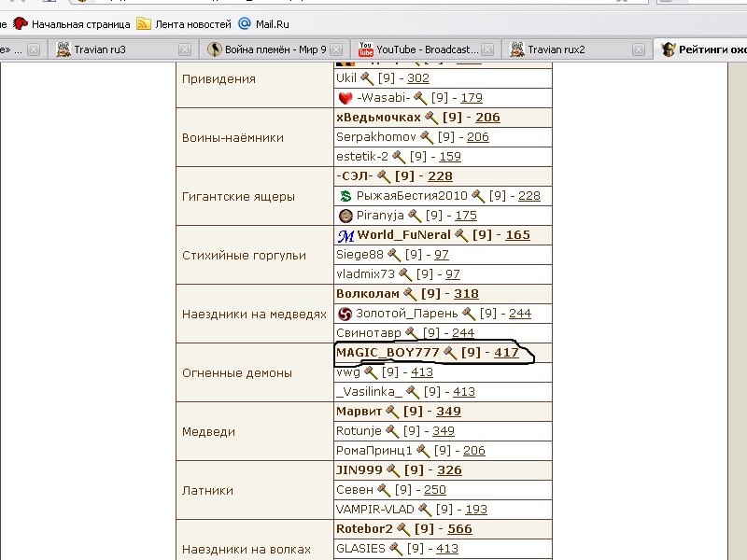Open Севен's score link 250
The width and height of the screenshot is (747, 560).
pos(435,490)
